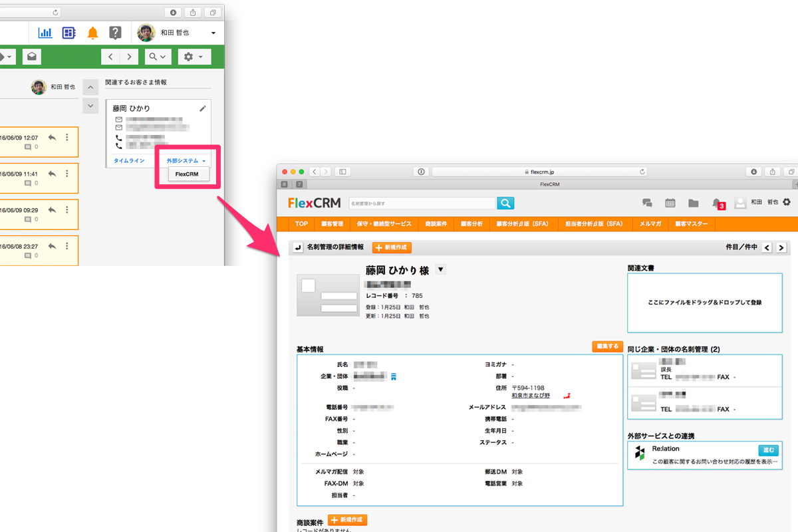Viewport: 798px width, 532px height.
Task: Open more options for the 23:27 message
Action: pos(66,246)
